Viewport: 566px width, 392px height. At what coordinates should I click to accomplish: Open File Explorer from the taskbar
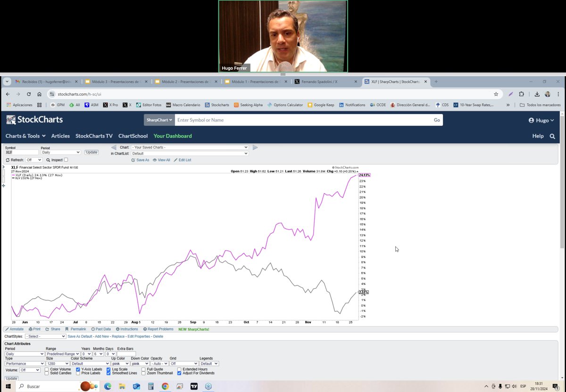(122, 386)
